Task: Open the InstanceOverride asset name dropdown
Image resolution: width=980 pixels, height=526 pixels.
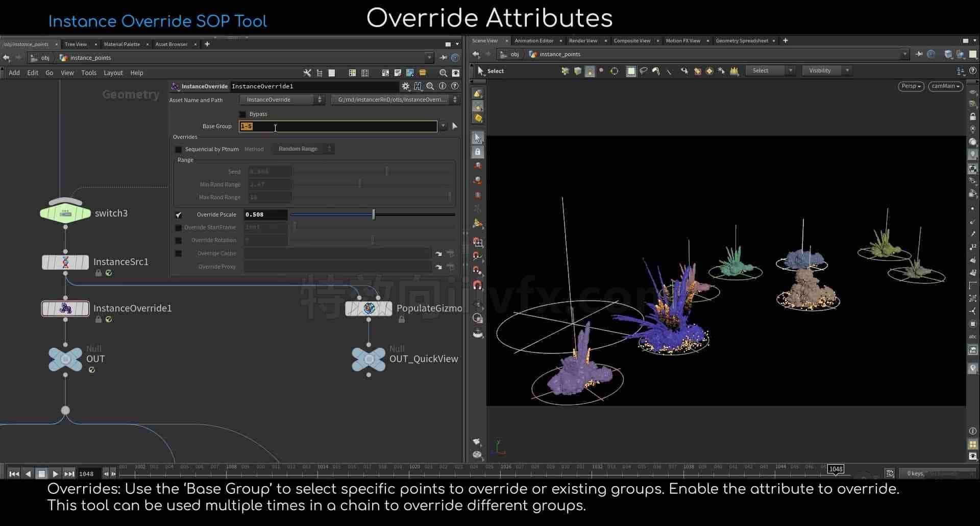Action: click(282, 100)
